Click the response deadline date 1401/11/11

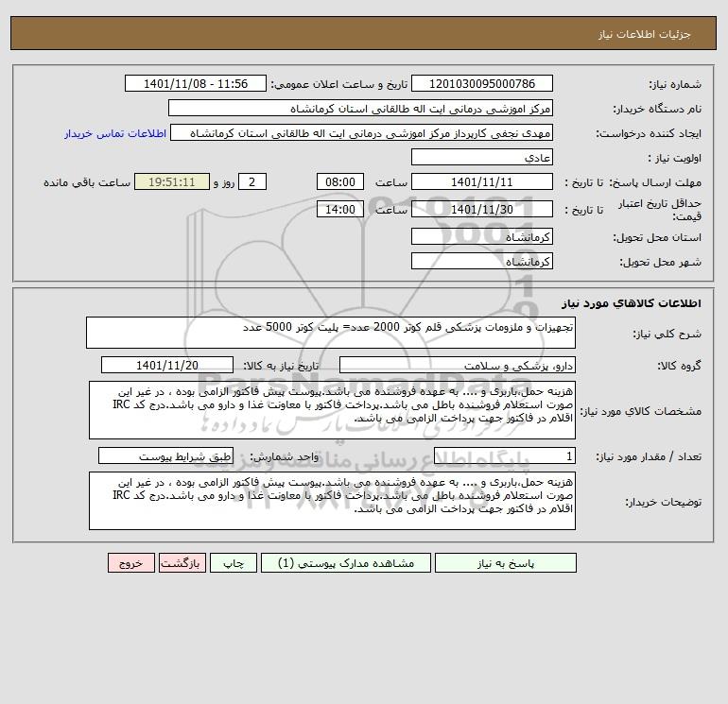482,182
